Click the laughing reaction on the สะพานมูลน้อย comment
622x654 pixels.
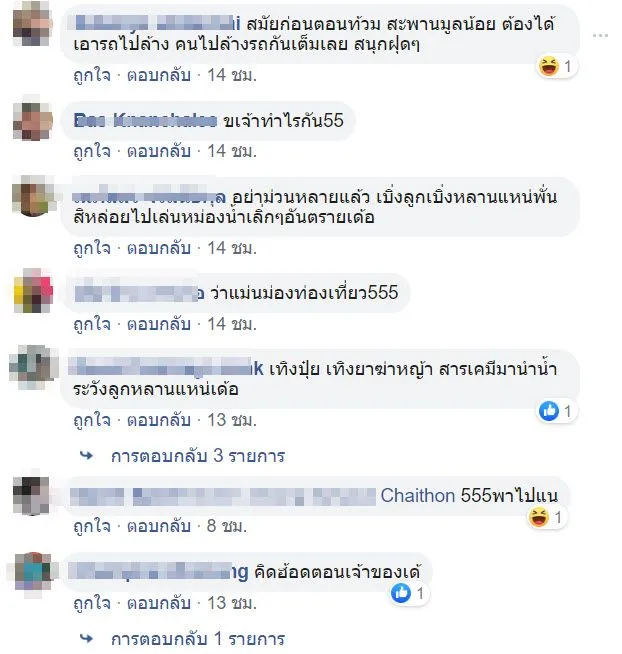549,66
